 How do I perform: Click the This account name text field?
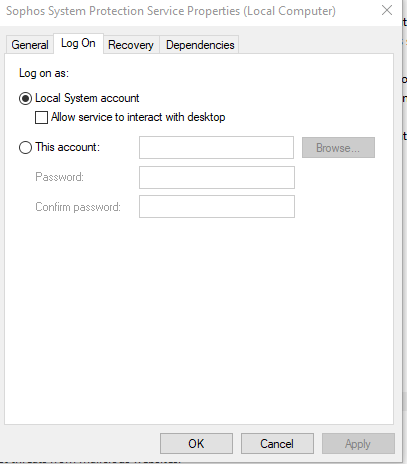click(x=216, y=147)
